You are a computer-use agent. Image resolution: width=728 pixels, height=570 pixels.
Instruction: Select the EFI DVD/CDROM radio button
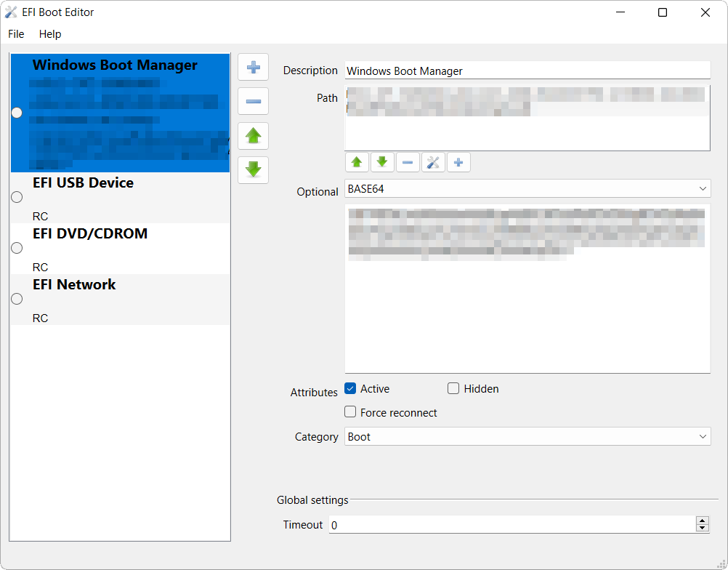pos(17,248)
